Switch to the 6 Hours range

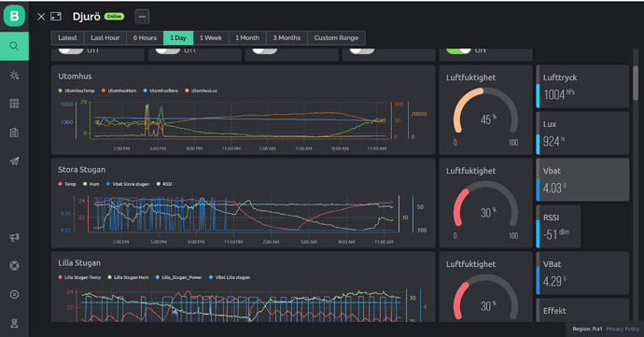point(145,38)
